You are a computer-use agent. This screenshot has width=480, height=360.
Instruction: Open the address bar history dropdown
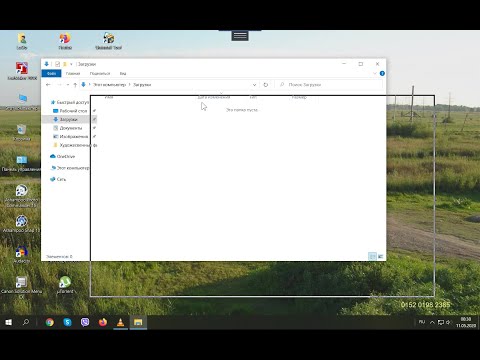[254, 85]
